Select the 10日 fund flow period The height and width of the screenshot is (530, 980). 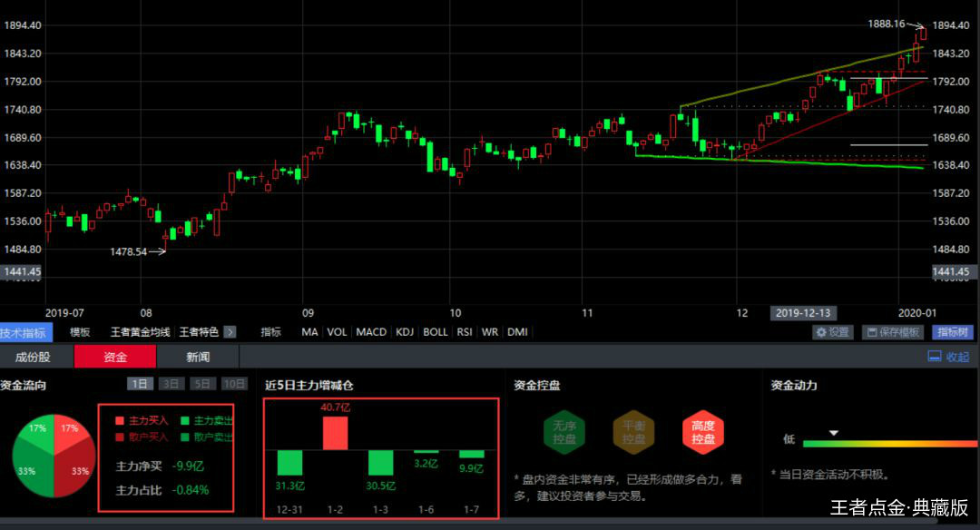click(234, 384)
